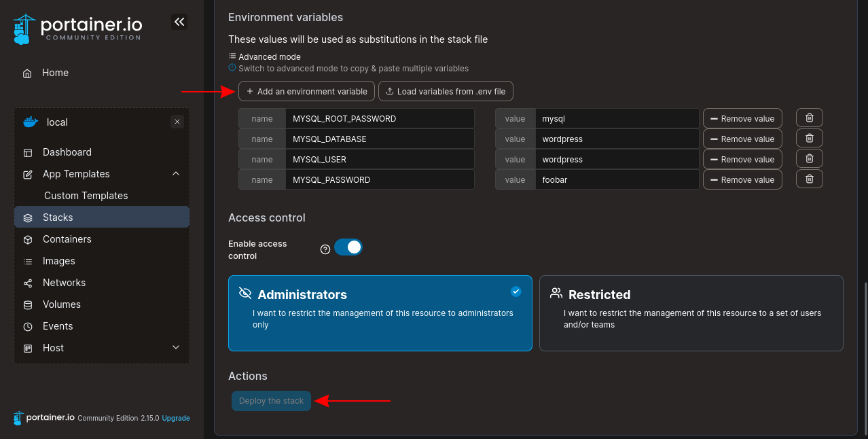Remove MYSQL_USER row using trash icon
The image size is (868, 439).
point(809,159)
